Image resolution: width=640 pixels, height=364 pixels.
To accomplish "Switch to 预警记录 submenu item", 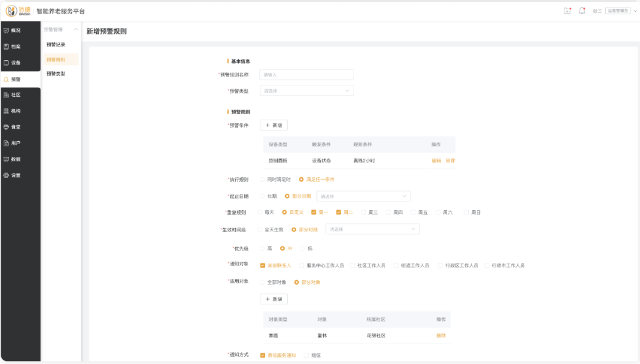I will [x=55, y=45].
